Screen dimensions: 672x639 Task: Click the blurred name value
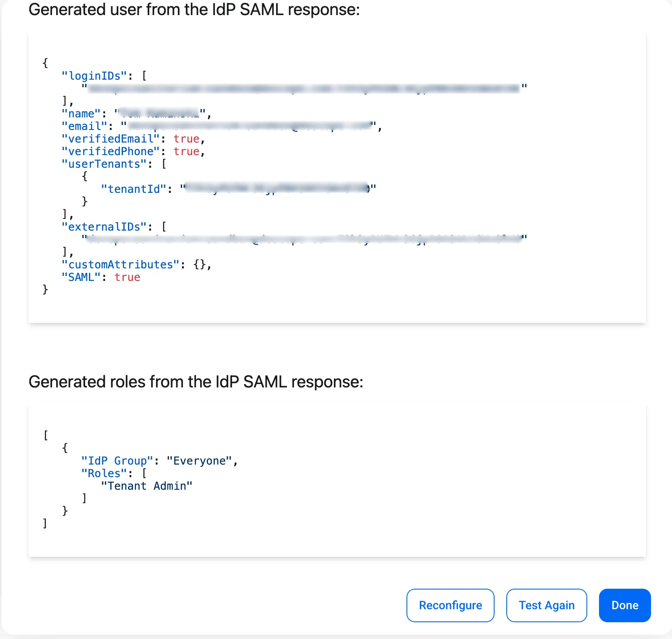160,113
